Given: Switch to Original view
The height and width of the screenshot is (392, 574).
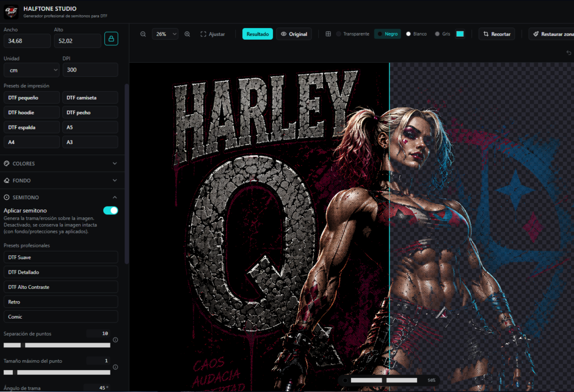Looking at the screenshot, I should (294, 34).
